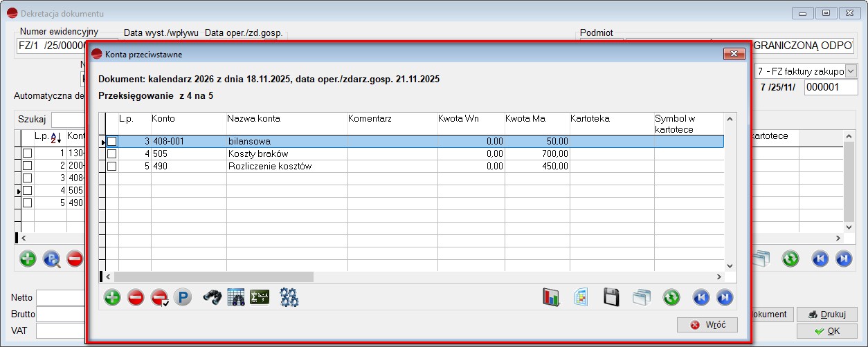Click the green refresh icon in dialog
Screen dimensions: 868x347
pos(671,298)
